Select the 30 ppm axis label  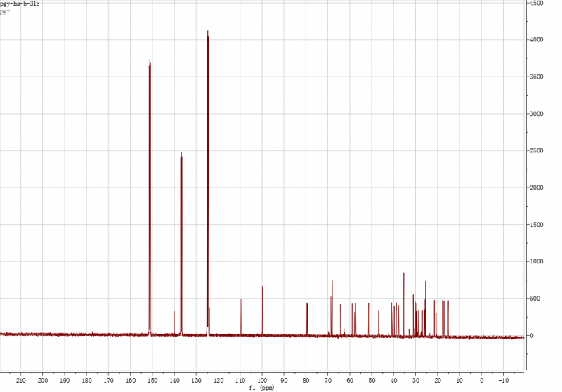(415, 381)
